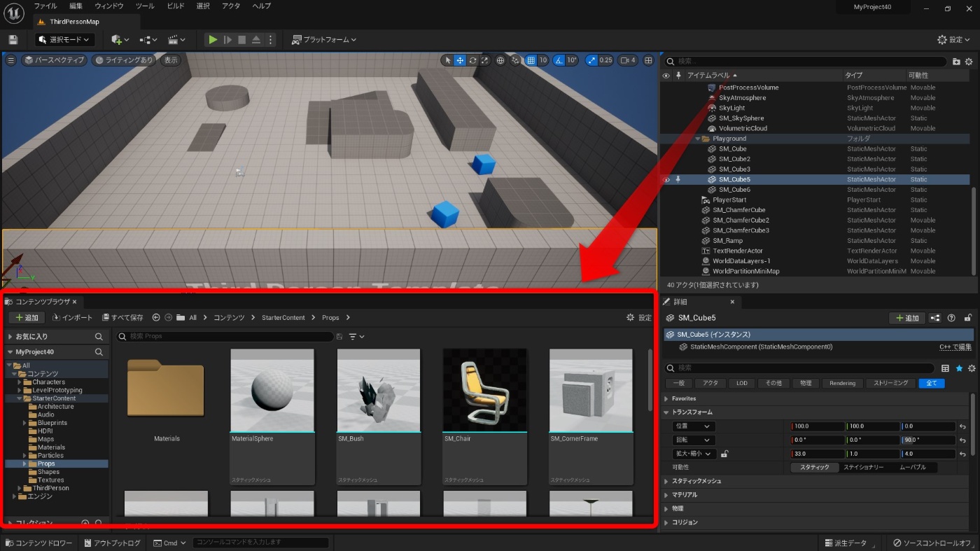Click the favorites star icon in Details

coord(959,368)
